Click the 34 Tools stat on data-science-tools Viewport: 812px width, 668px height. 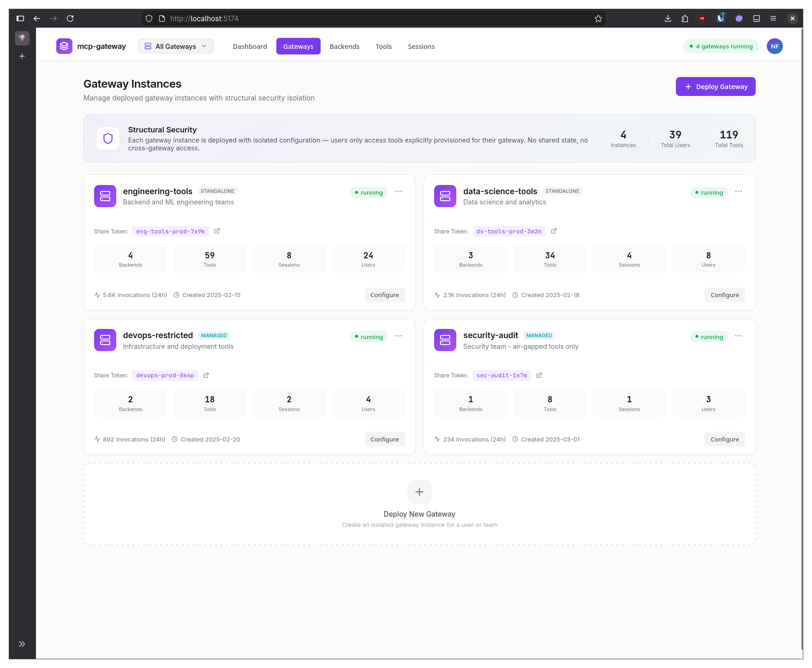[x=550, y=259]
